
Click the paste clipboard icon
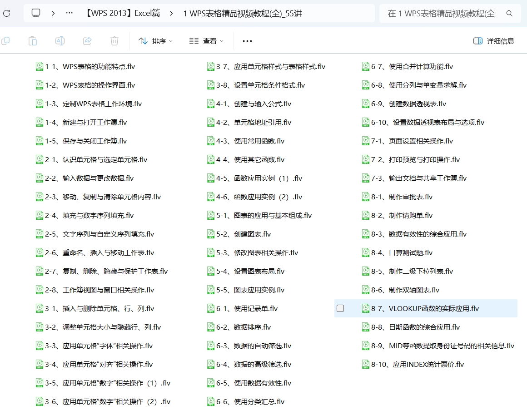[x=33, y=41]
